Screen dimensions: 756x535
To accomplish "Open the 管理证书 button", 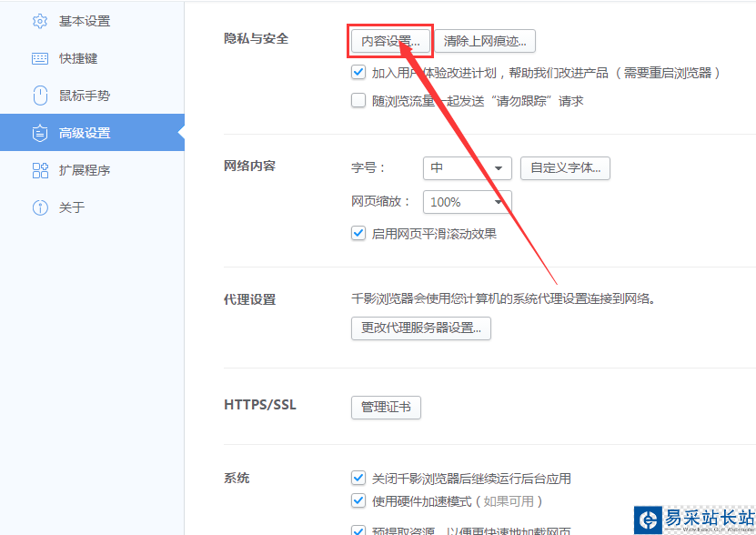I will click(x=386, y=408).
